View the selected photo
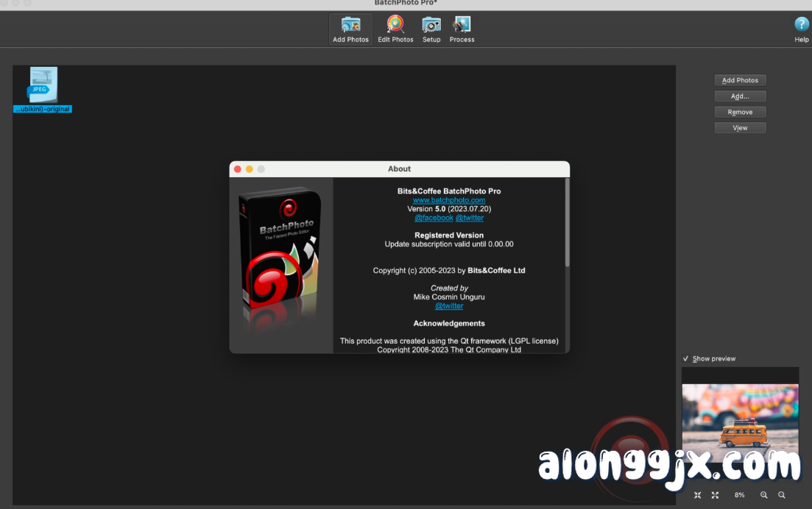 pos(740,127)
